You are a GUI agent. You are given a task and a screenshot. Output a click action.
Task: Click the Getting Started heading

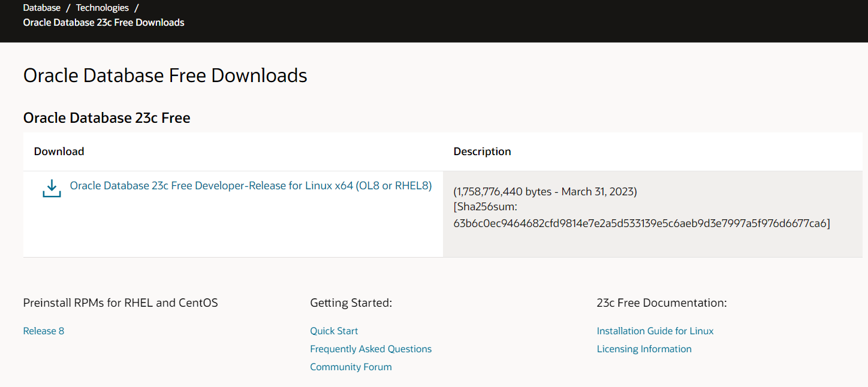point(351,303)
